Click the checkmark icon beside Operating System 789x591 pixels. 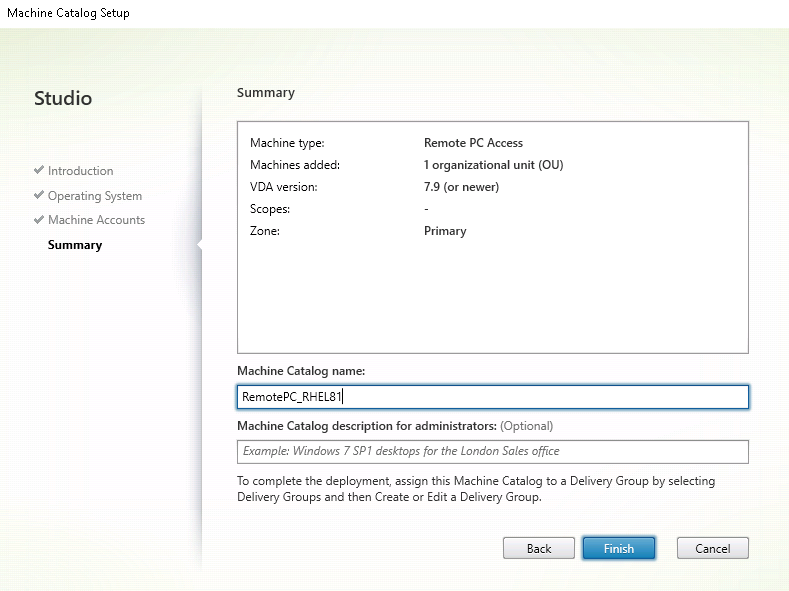click(x=39, y=196)
